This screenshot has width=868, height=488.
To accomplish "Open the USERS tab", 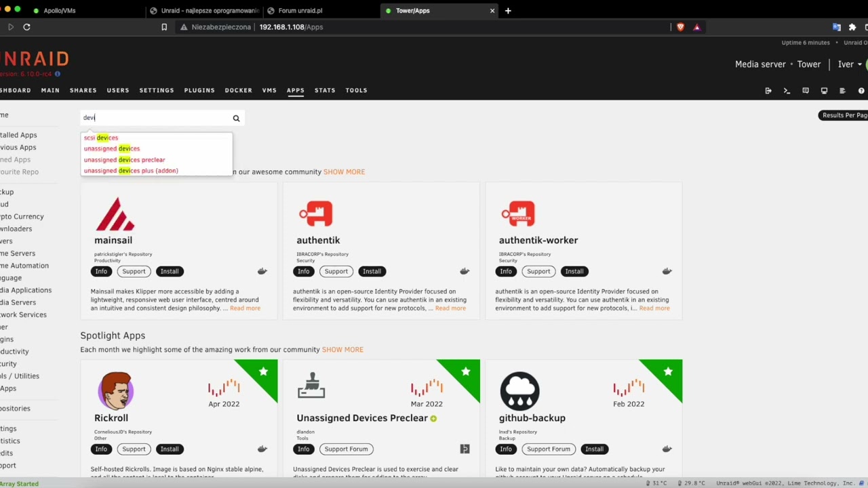I will pyautogui.click(x=118, y=90).
